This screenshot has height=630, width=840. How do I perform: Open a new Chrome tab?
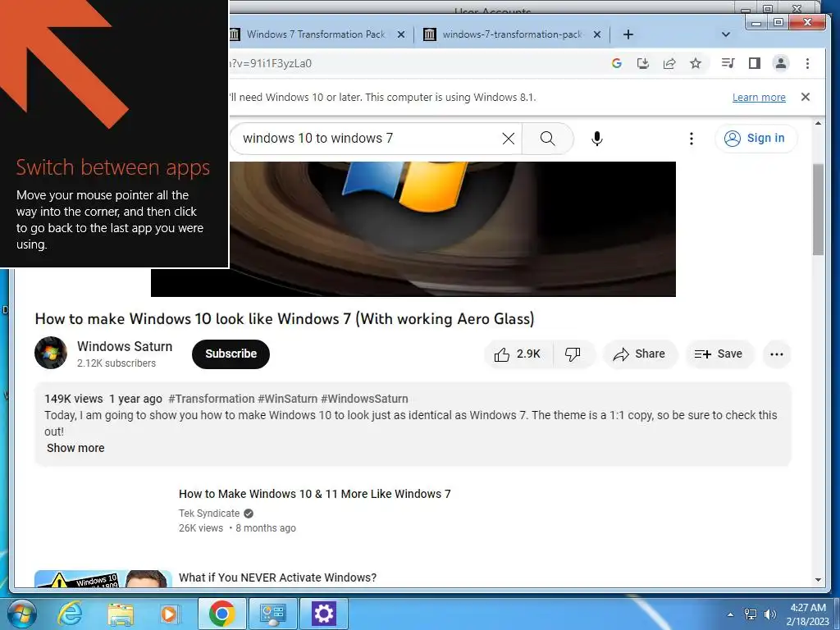pyautogui.click(x=628, y=34)
